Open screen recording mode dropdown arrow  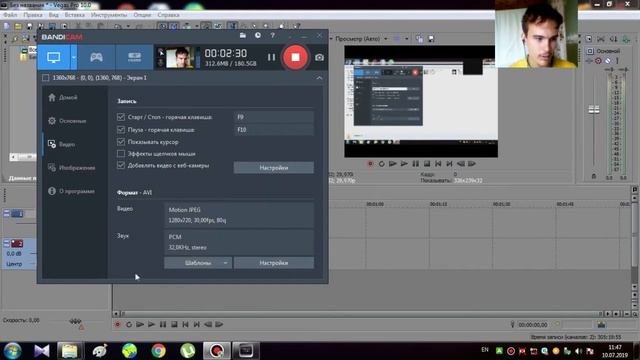pyautogui.click(x=73, y=57)
